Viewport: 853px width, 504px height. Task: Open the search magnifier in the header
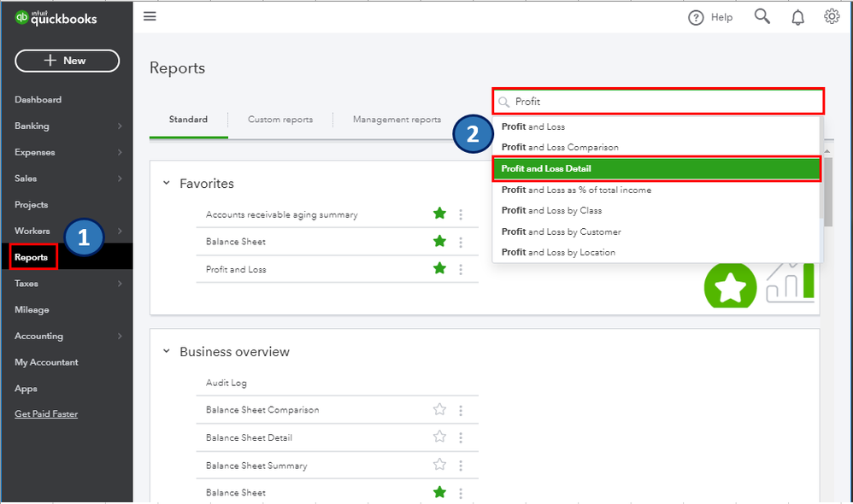click(762, 16)
